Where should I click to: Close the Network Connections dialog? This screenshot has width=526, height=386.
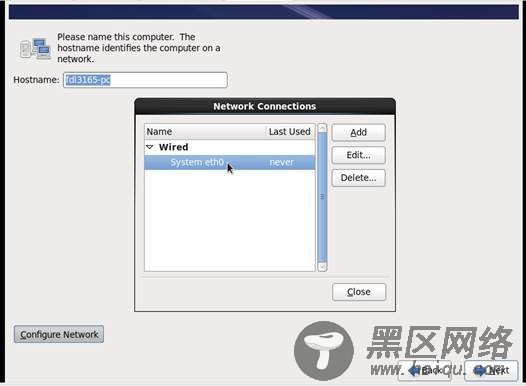359,292
